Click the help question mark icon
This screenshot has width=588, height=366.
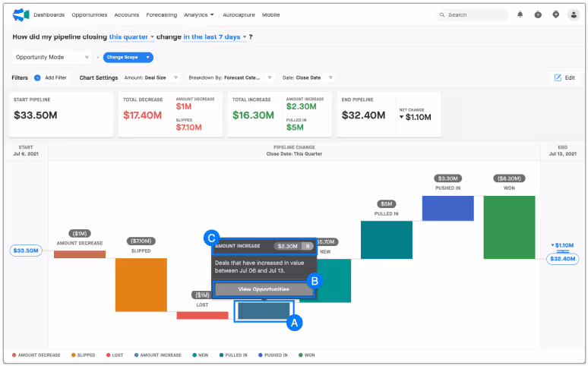tap(538, 14)
